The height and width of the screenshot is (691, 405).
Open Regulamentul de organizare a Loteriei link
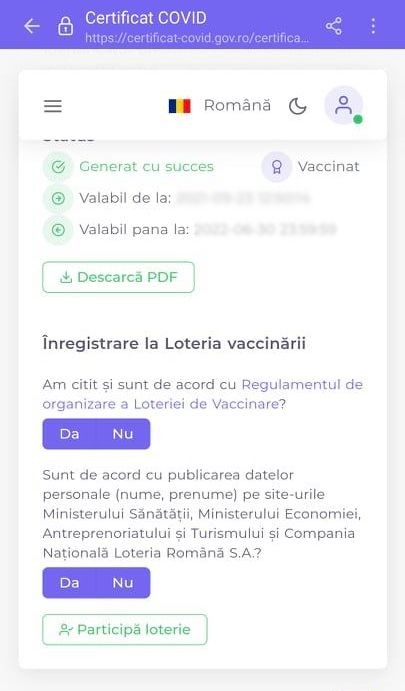coord(203,394)
